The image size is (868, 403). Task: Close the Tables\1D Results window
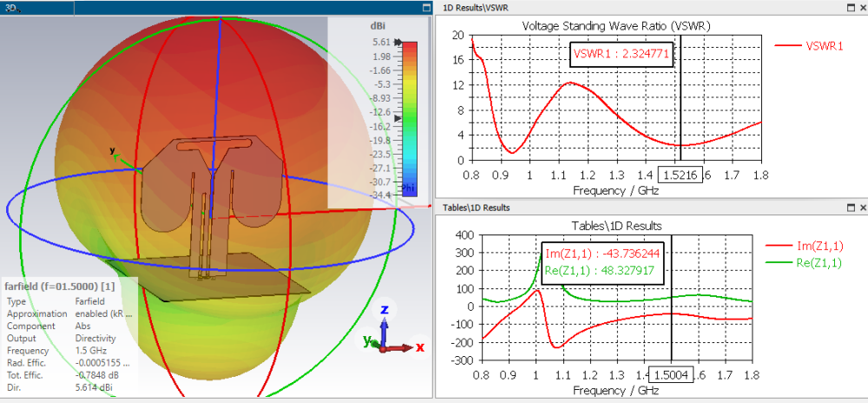(863, 208)
